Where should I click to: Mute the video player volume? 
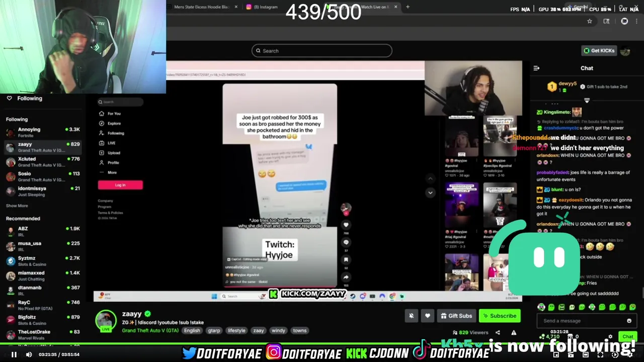[x=29, y=354]
